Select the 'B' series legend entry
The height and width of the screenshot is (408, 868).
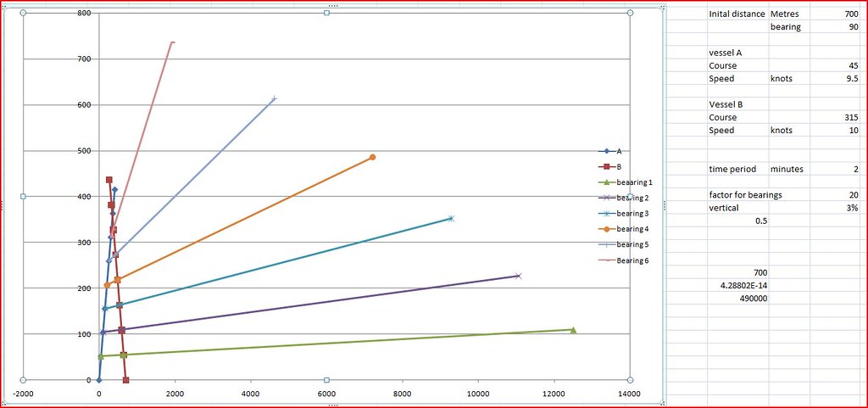[619, 166]
